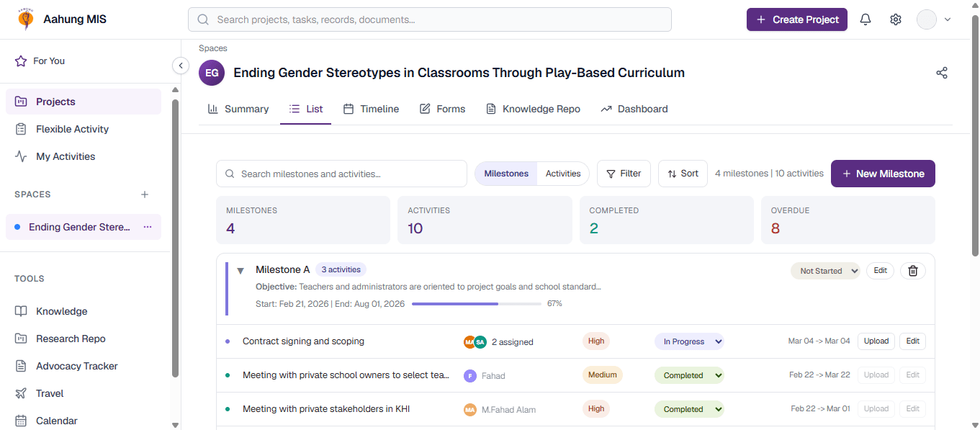Collapse Milestone A with the triangle

(x=240, y=271)
